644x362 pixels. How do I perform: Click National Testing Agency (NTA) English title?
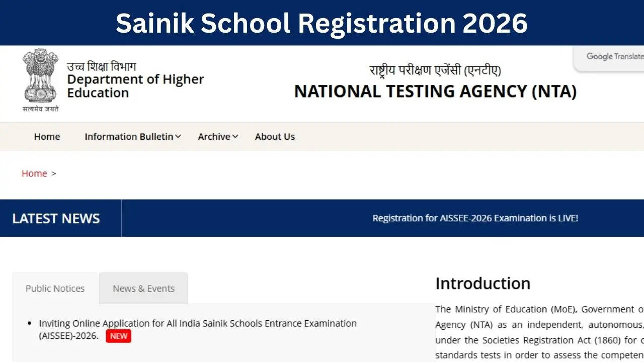[435, 92]
